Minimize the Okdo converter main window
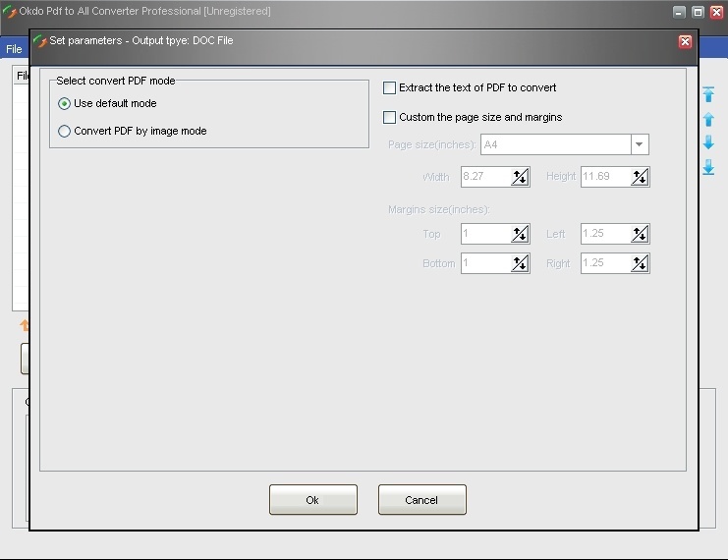This screenshot has height=560, width=728. (x=679, y=12)
